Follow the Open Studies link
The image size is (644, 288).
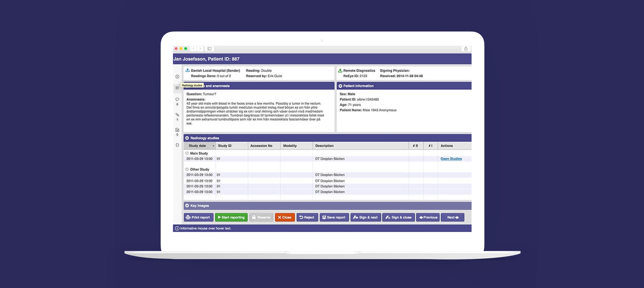tap(451, 159)
